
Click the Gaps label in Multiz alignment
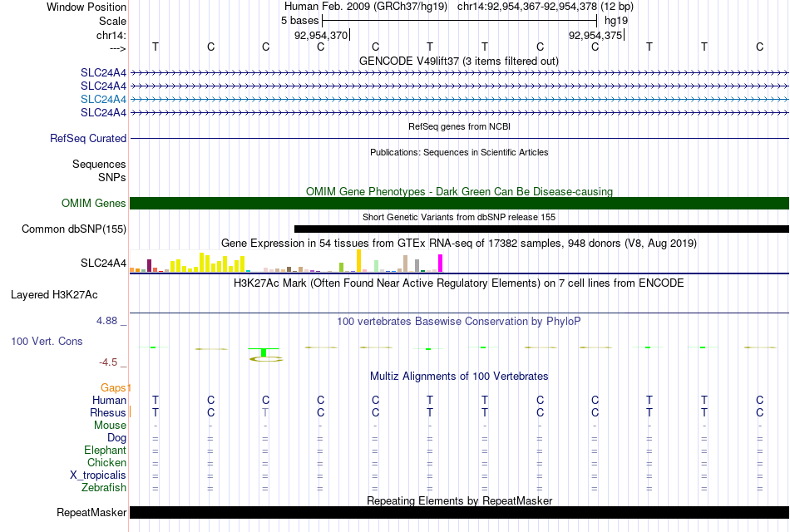(113, 387)
